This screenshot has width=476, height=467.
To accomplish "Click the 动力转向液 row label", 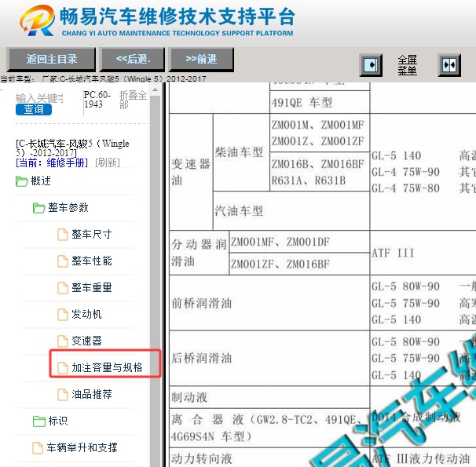I will click(202, 458).
